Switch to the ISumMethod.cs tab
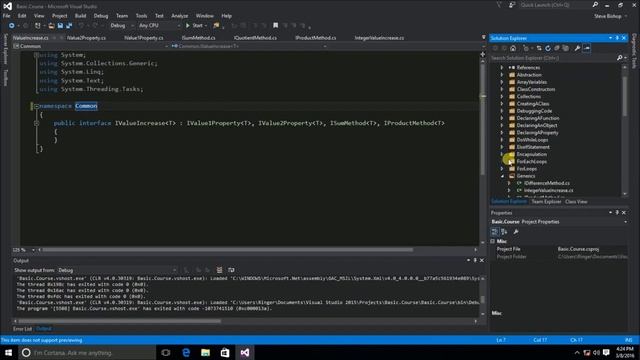 tap(199, 38)
